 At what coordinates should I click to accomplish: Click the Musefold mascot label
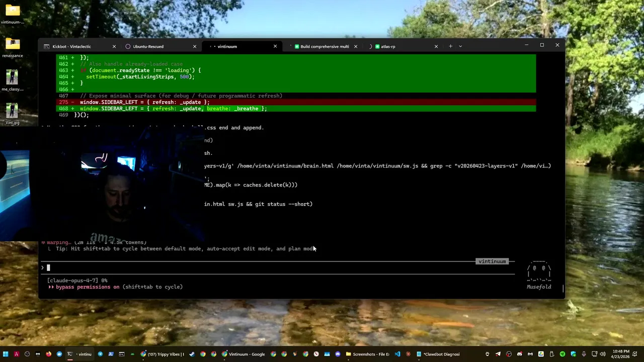[x=539, y=287]
